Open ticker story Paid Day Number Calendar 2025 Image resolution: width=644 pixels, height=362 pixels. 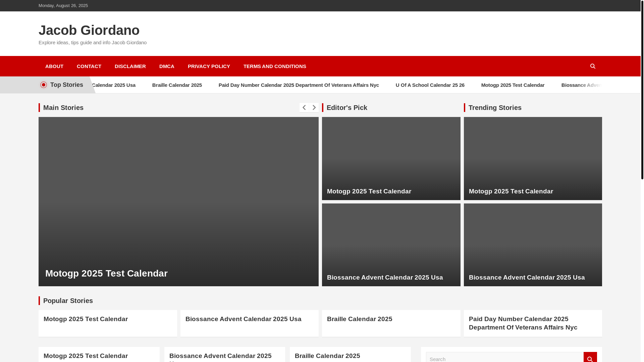(299, 85)
